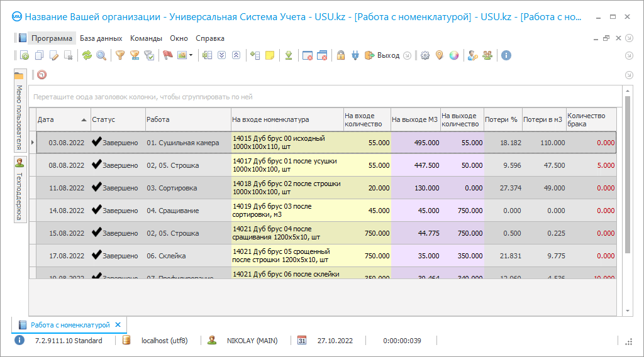Click the picture icon in toolbar
The image size is (644, 357).
point(182,55)
